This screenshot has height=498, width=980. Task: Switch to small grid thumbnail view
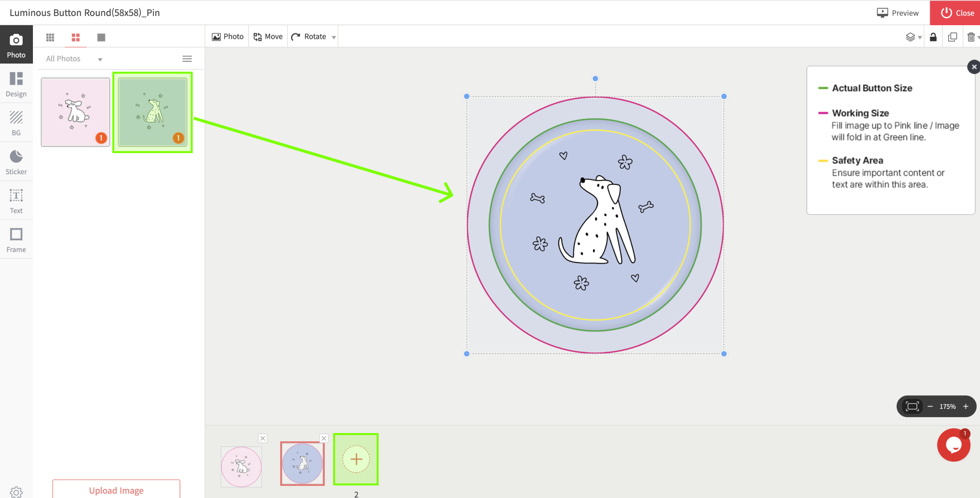[50, 37]
